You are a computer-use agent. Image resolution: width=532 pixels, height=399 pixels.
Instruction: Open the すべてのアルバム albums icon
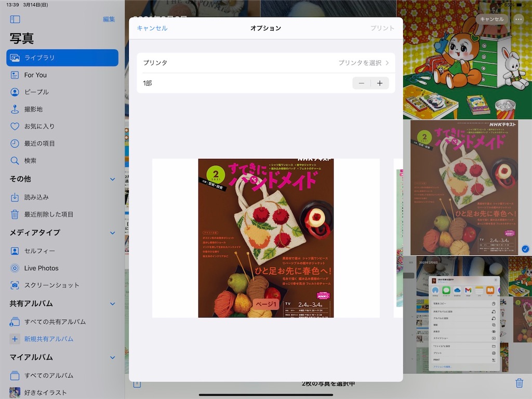click(x=15, y=376)
